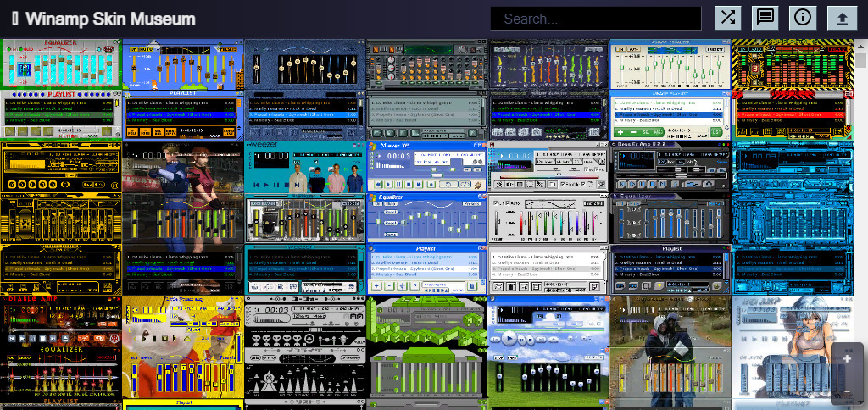The height and width of the screenshot is (410, 868).
Task: Open the skin with two armed characters
Action: coord(183,218)
